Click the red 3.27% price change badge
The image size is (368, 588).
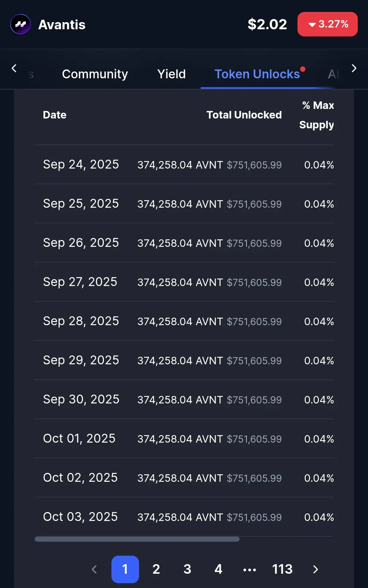pyautogui.click(x=327, y=24)
